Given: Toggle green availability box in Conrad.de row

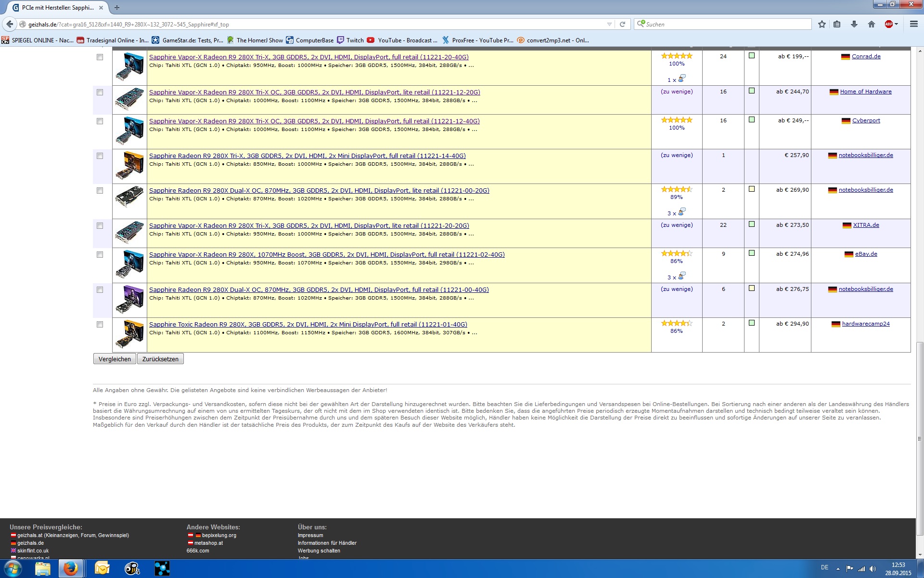Looking at the screenshot, I should (752, 56).
